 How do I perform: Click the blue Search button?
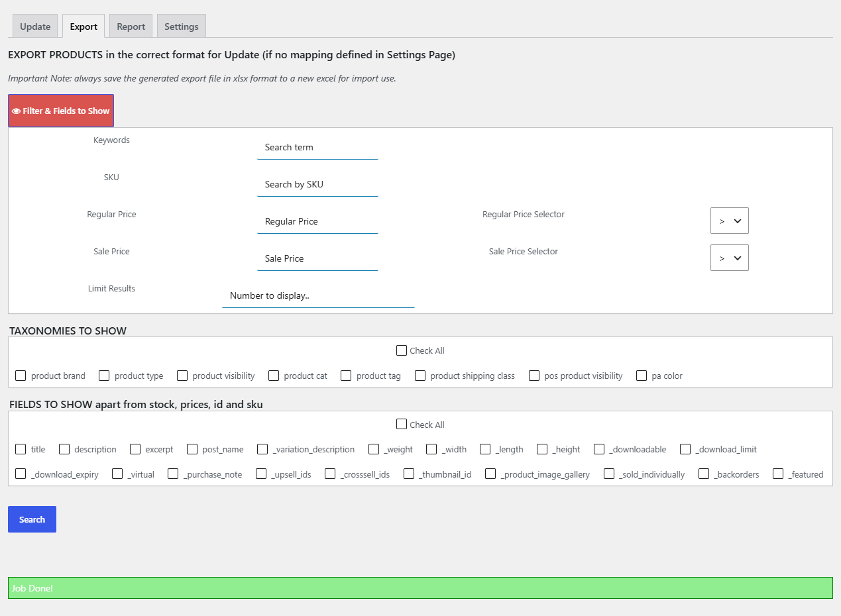(32, 519)
